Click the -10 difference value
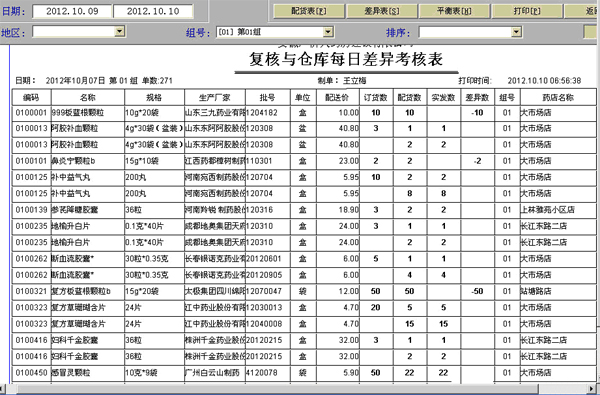This screenshot has width=600, height=395. [477, 113]
